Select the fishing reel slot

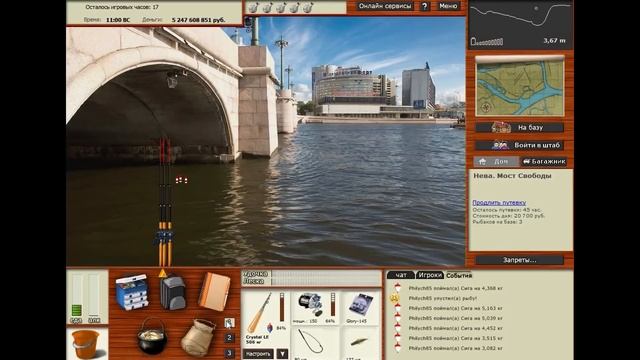pyautogui.click(x=316, y=308)
